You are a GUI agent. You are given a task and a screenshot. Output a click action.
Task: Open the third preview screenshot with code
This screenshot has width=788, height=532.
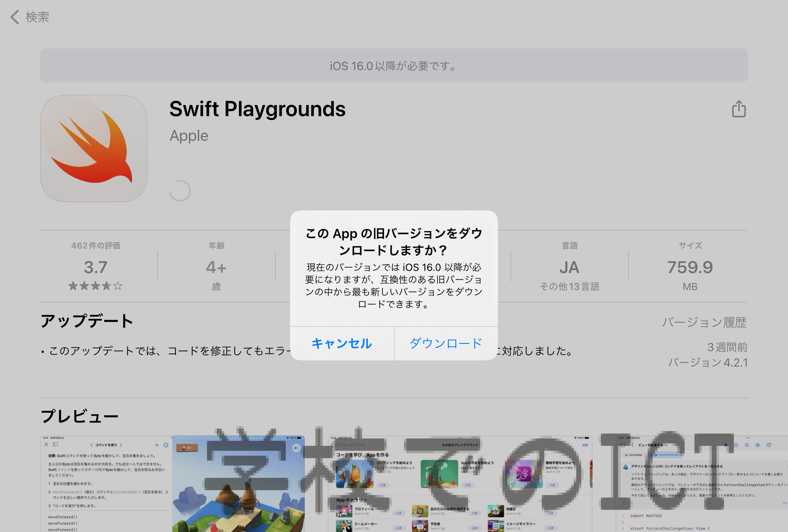(702, 484)
